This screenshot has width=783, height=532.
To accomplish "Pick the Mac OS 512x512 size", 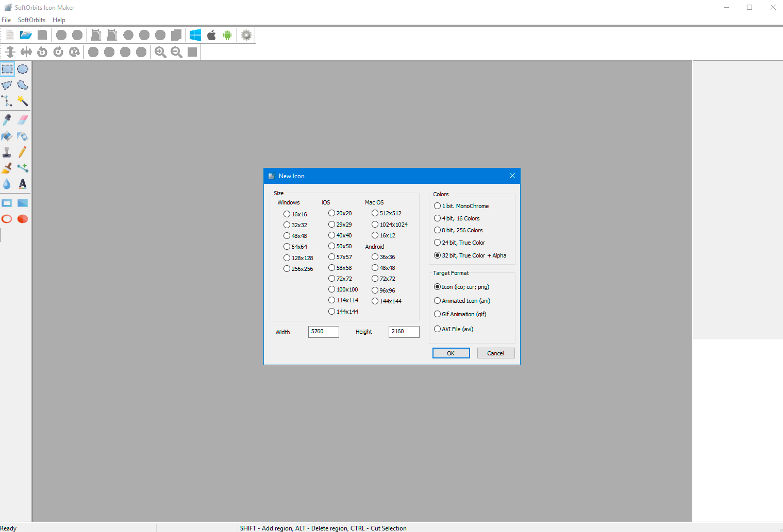I will (387, 213).
